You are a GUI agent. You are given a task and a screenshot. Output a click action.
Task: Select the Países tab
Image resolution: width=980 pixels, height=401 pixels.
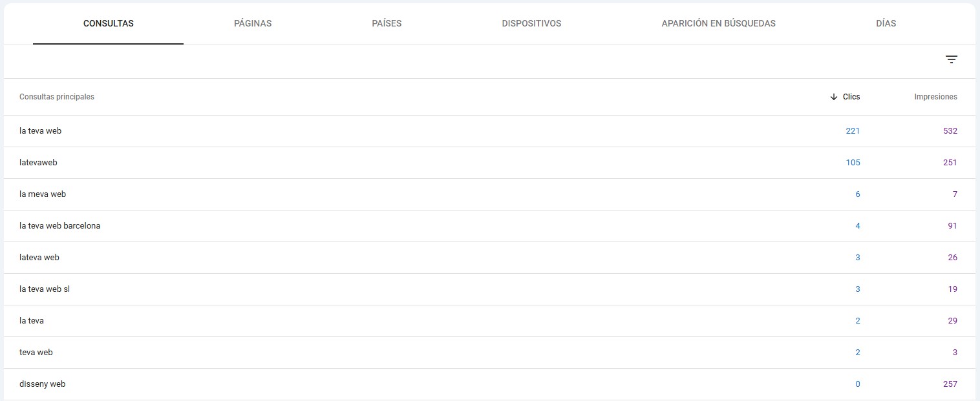click(387, 23)
